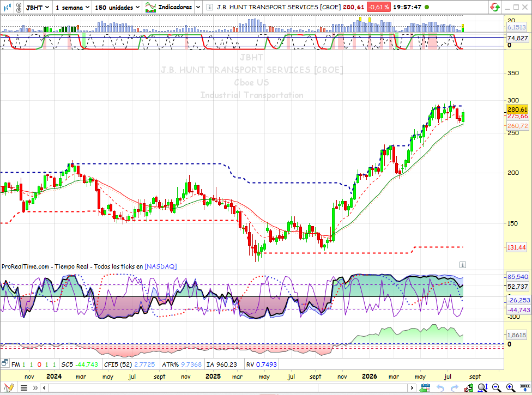The image size is (532, 395).
Task: Expand the arrow next to Indicadores
Action: tap(198, 7)
